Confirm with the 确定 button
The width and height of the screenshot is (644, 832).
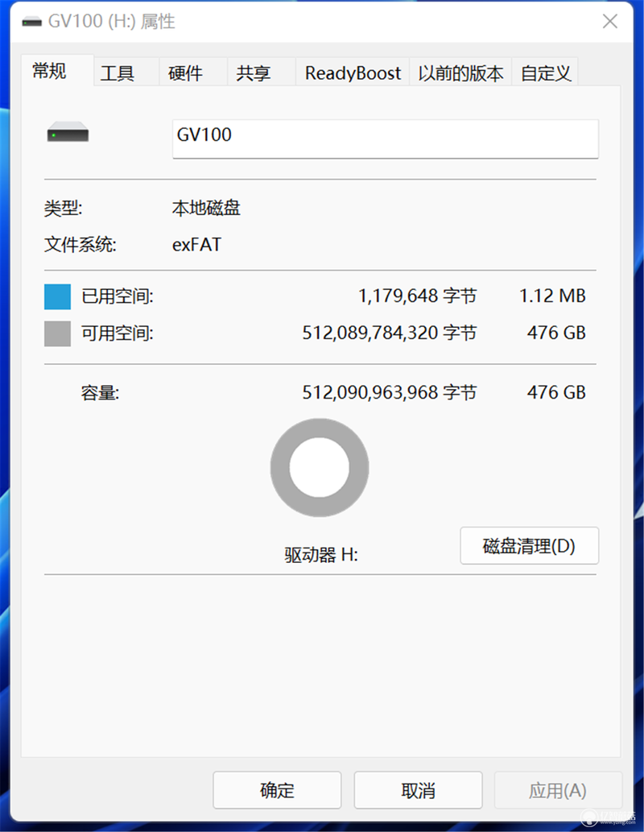tap(277, 790)
